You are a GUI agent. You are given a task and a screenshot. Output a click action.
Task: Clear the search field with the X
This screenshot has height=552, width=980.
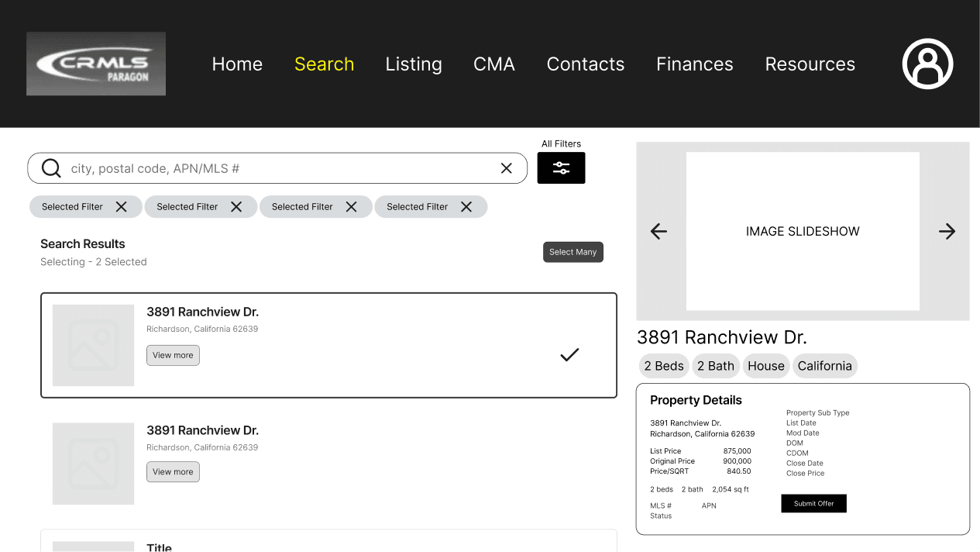pos(507,168)
